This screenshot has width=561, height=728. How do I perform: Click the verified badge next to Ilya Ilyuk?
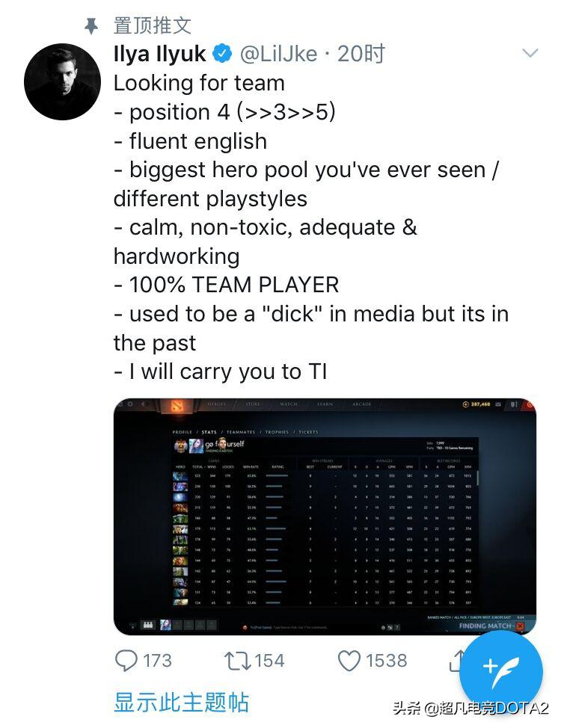tap(222, 54)
